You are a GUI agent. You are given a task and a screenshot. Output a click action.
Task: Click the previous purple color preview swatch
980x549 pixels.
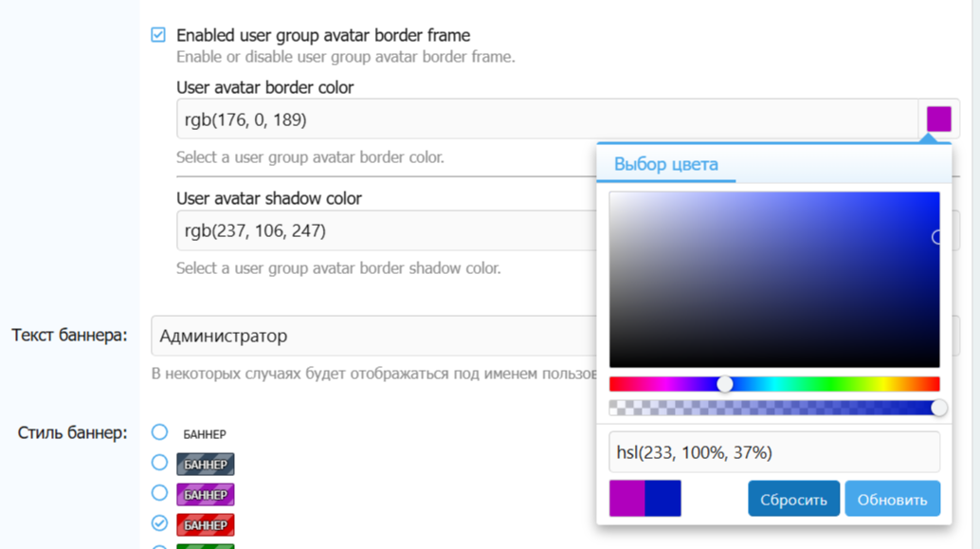(x=626, y=499)
